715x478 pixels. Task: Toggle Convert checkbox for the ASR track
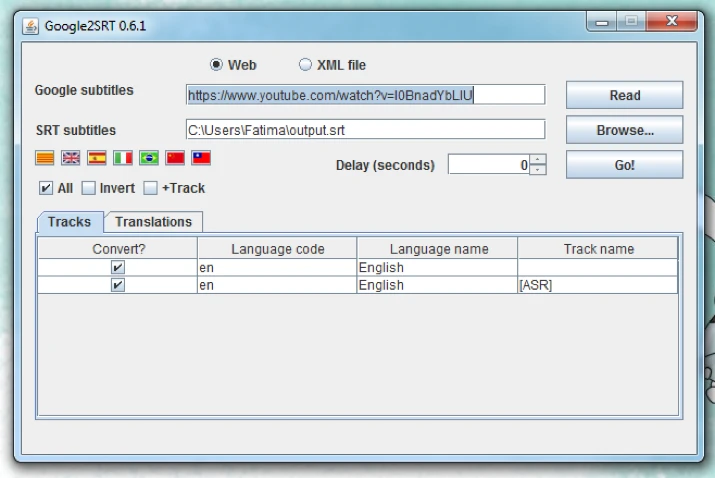click(x=118, y=285)
